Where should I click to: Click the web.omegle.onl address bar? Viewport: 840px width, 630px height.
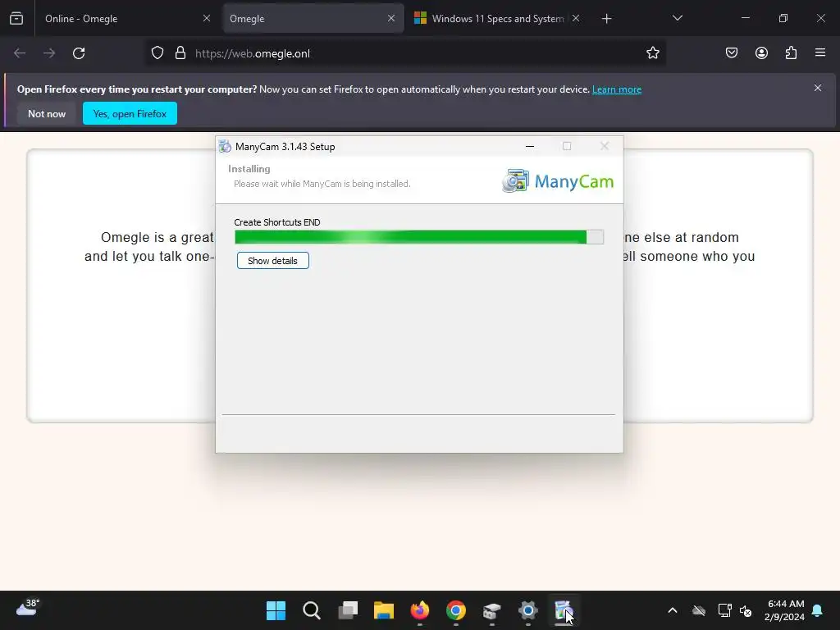click(406, 53)
